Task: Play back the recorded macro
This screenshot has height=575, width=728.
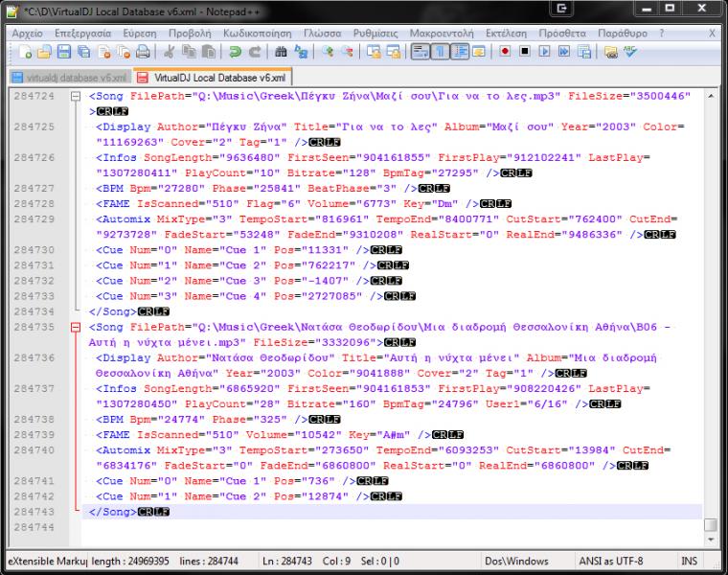Action: [x=545, y=52]
